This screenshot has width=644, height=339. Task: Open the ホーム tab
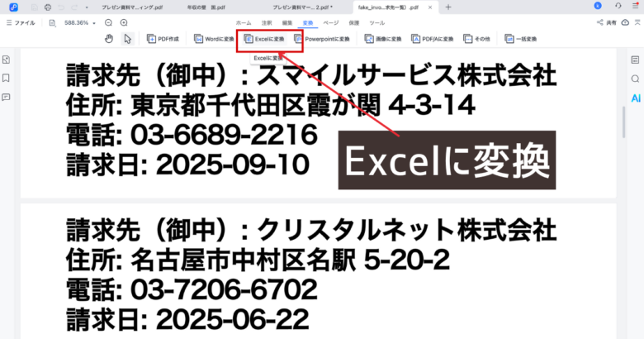[244, 23]
